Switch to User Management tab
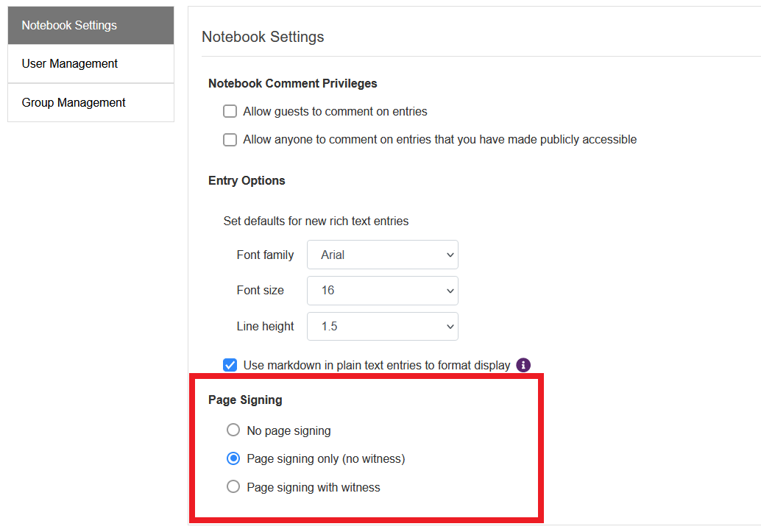The height and width of the screenshot is (532, 761). tap(91, 64)
